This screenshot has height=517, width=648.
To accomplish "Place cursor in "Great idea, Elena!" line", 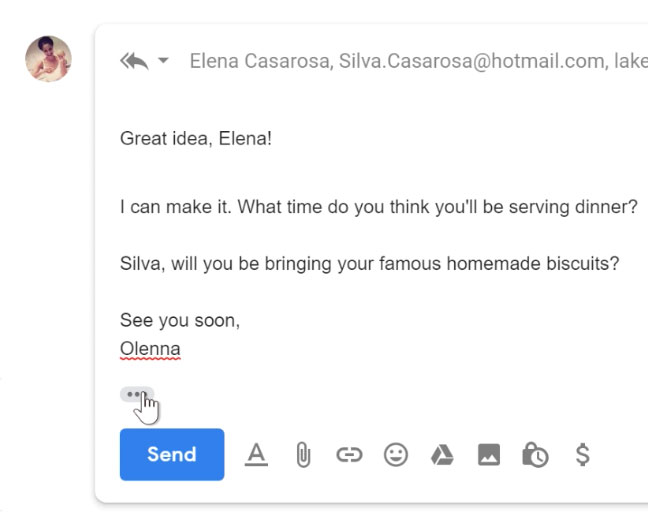I will (196, 138).
